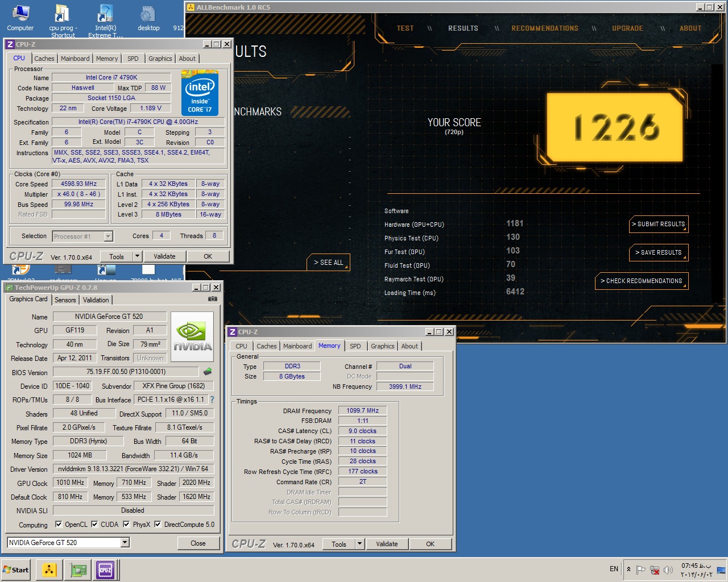Click SAVE RESULTS button
Screen dimensions: 728x582
coord(659,252)
